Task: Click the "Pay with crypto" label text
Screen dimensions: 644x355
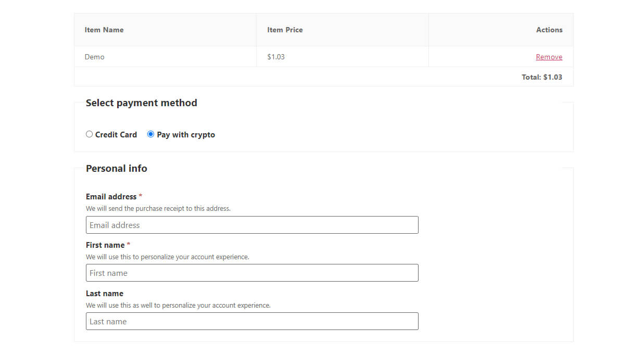Action: [x=186, y=134]
